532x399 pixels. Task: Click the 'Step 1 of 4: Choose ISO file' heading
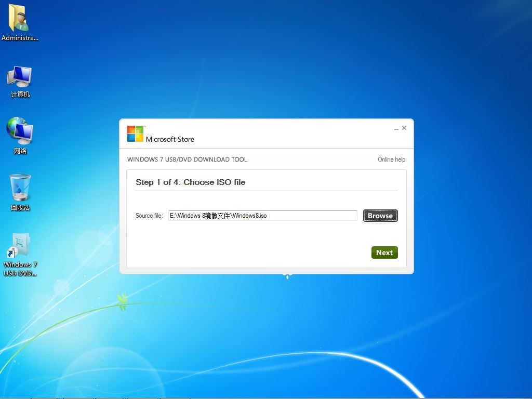coord(190,182)
